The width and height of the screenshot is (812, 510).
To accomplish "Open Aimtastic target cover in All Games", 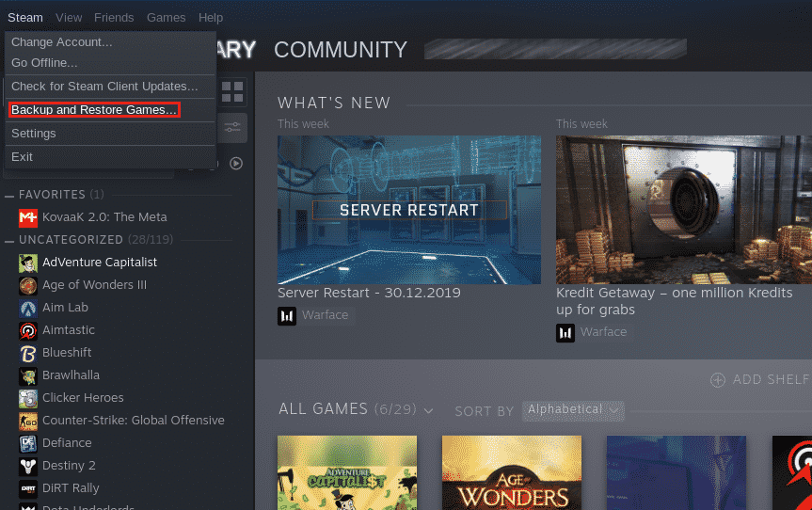I will click(792, 472).
